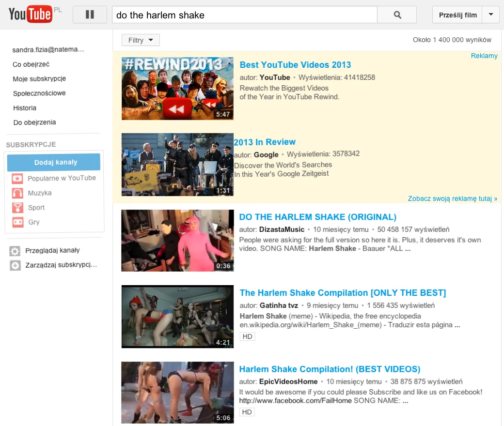Open the Google author link

[x=266, y=154]
